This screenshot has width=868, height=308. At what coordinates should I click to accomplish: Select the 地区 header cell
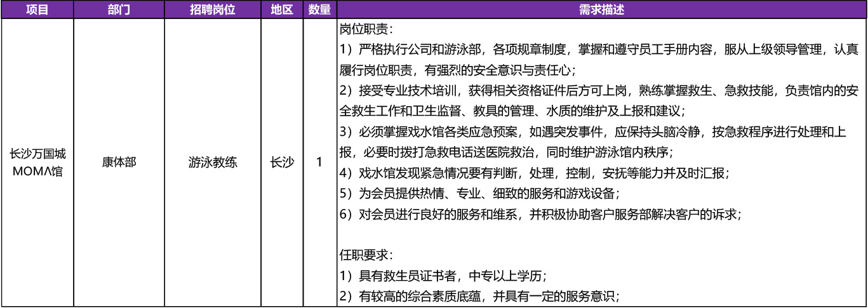coord(282,10)
